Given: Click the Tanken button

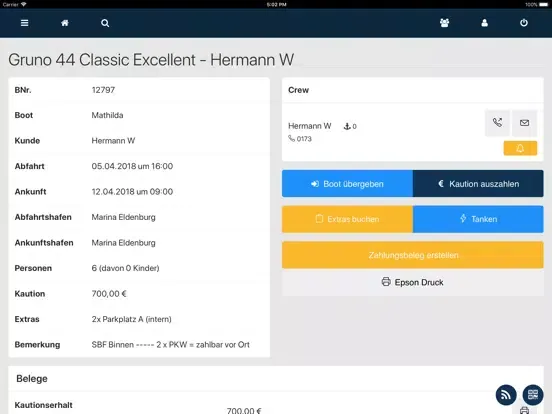Looking at the screenshot, I should coord(478,219).
